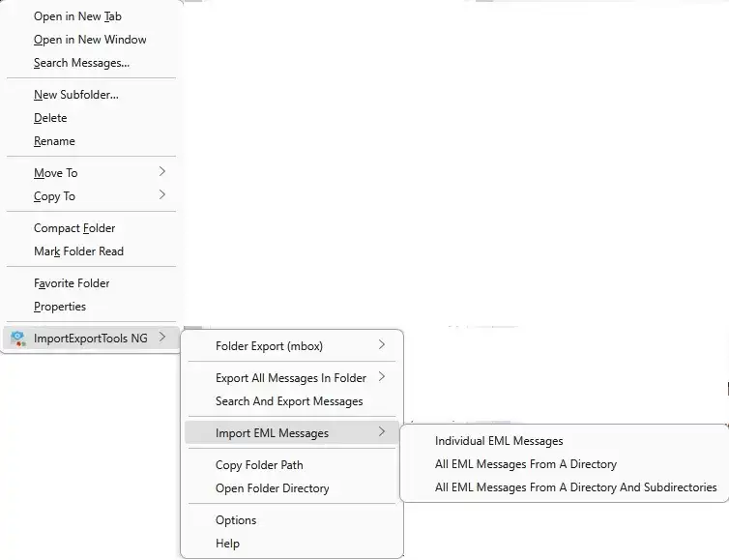This screenshot has height=560, width=729.
Task: Select Search And Export Messages
Action: (x=292, y=401)
